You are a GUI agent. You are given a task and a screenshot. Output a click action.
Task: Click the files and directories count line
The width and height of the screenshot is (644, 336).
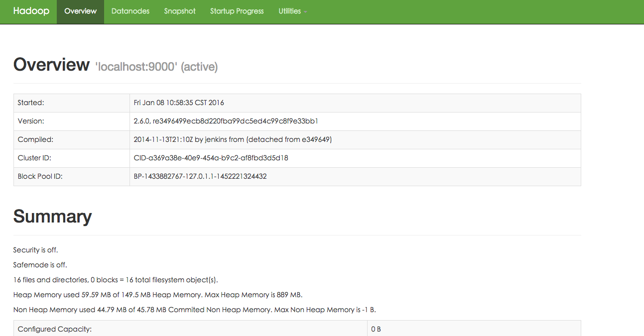click(x=115, y=280)
